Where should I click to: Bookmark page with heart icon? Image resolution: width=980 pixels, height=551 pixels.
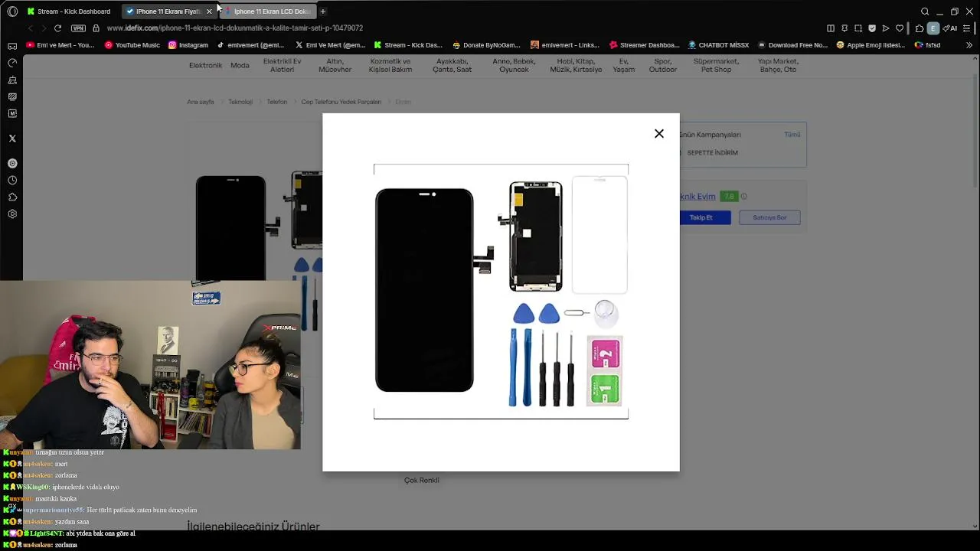pyautogui.click(x=900, y=28)
